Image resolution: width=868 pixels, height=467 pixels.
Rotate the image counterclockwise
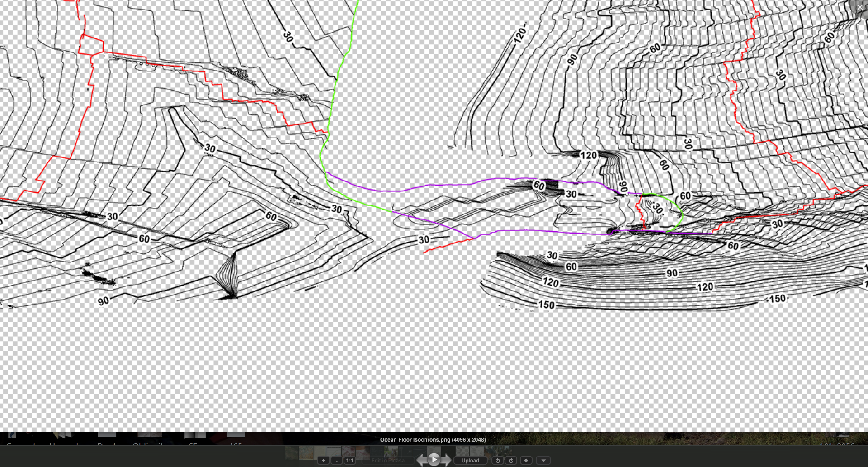(x=498, y=461)
